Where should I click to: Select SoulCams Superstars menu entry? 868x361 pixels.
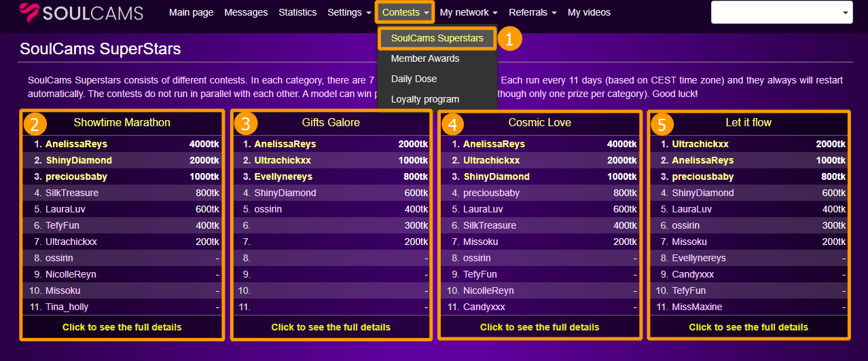coord(437,39)
